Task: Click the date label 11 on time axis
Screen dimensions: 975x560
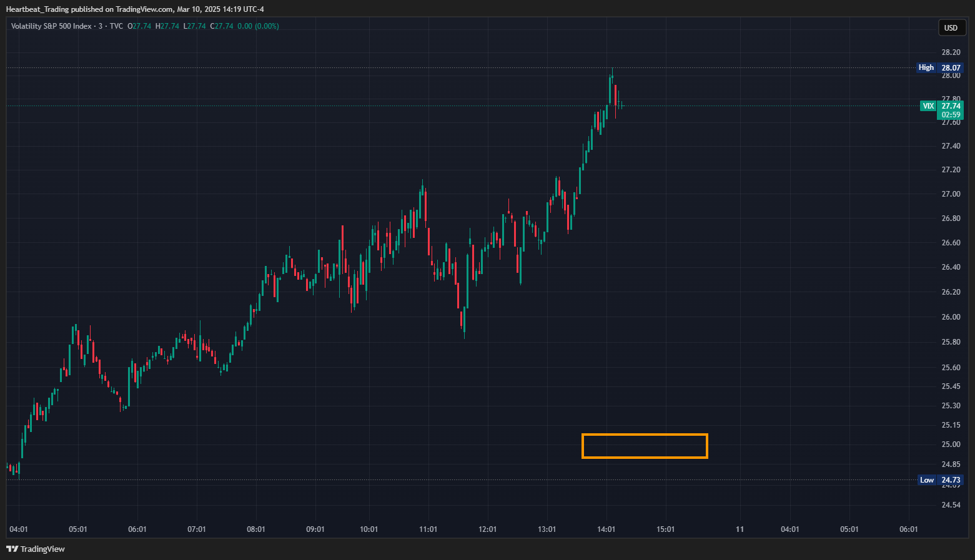Action: click(x=740, y=529)
